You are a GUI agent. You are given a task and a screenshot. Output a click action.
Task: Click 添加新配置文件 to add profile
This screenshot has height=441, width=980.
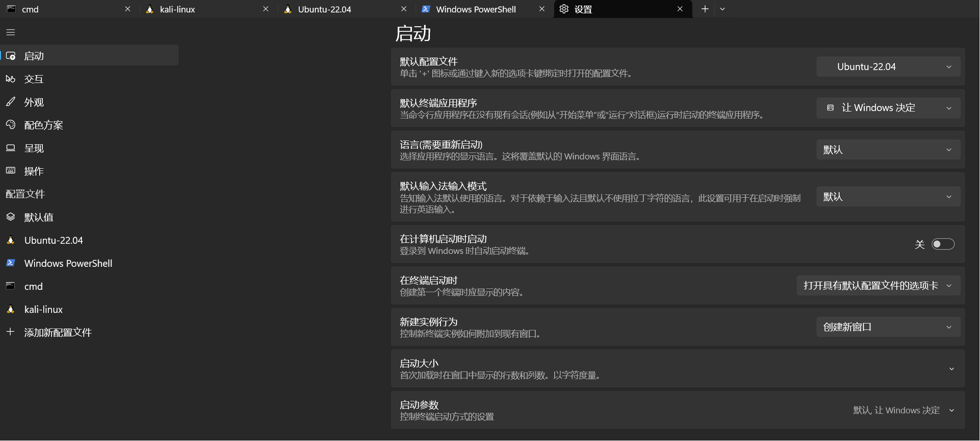tap(89, 332)
